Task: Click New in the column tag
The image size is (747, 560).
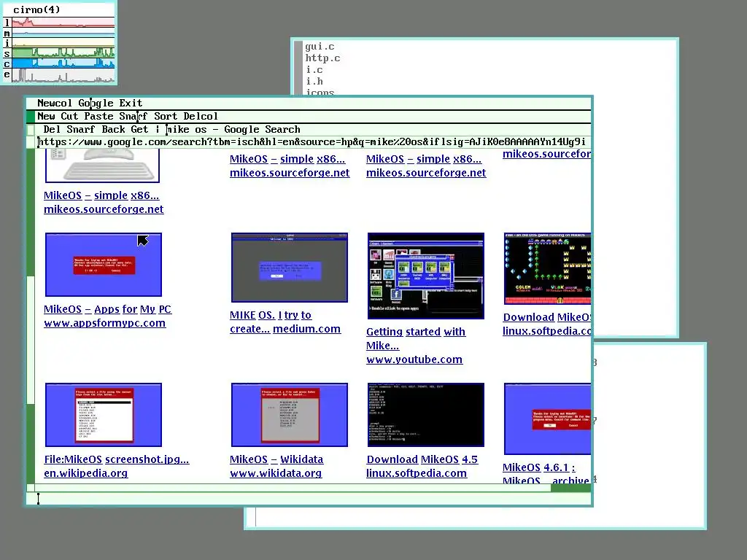Action: point(46,116)
